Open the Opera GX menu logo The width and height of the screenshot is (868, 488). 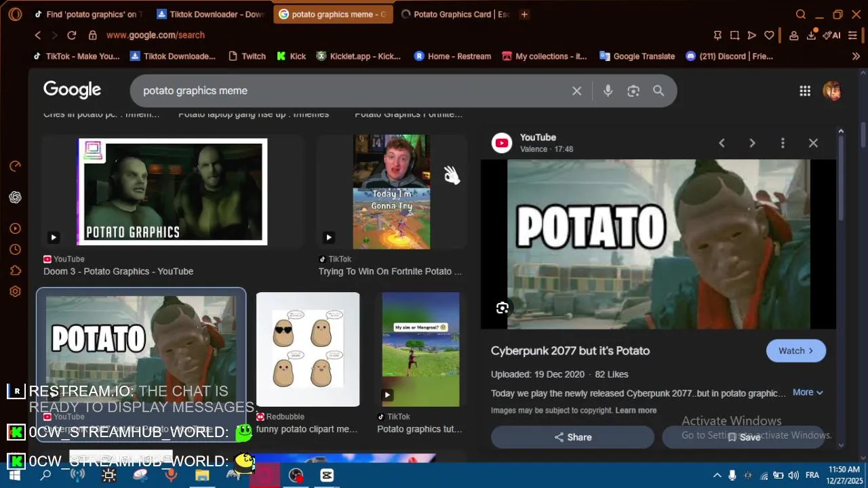point(15,14)
